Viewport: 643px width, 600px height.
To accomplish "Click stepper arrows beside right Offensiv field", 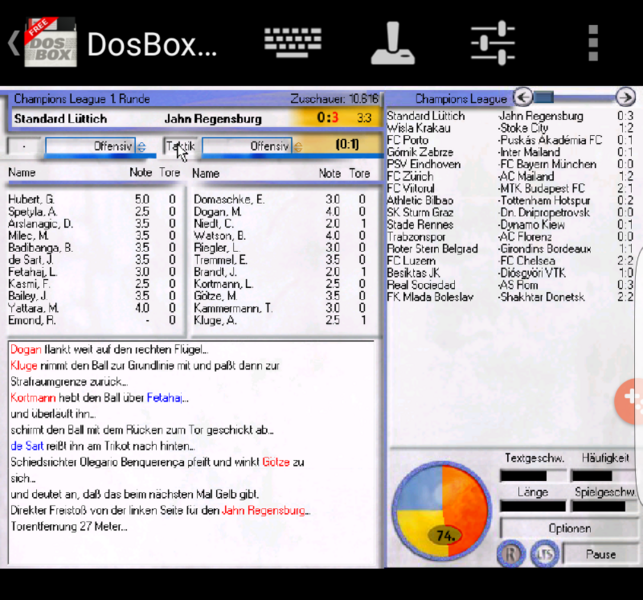I will (x=298, y=146).
